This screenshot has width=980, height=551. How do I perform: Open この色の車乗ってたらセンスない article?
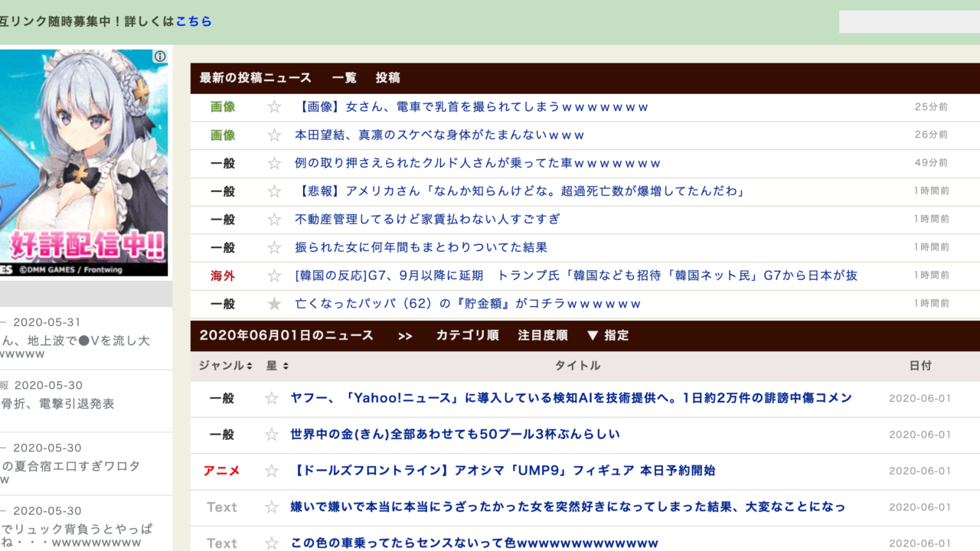pos(474,543)
